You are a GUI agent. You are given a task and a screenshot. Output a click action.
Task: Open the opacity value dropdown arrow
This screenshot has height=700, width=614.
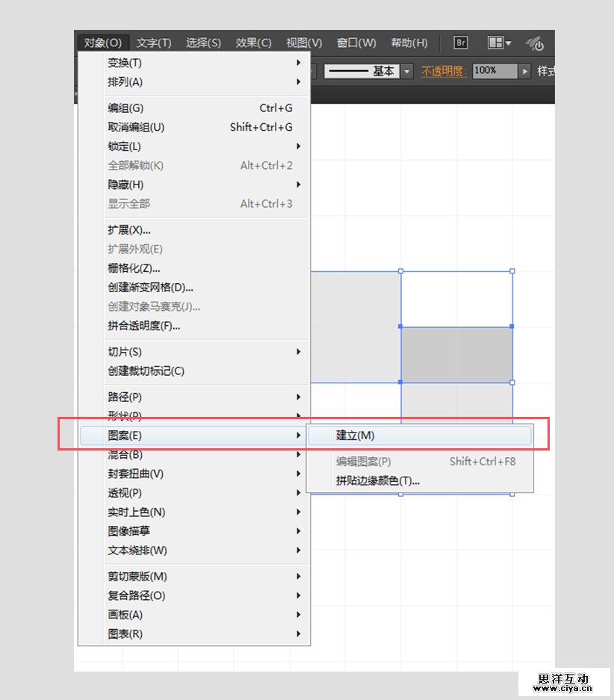524,71
